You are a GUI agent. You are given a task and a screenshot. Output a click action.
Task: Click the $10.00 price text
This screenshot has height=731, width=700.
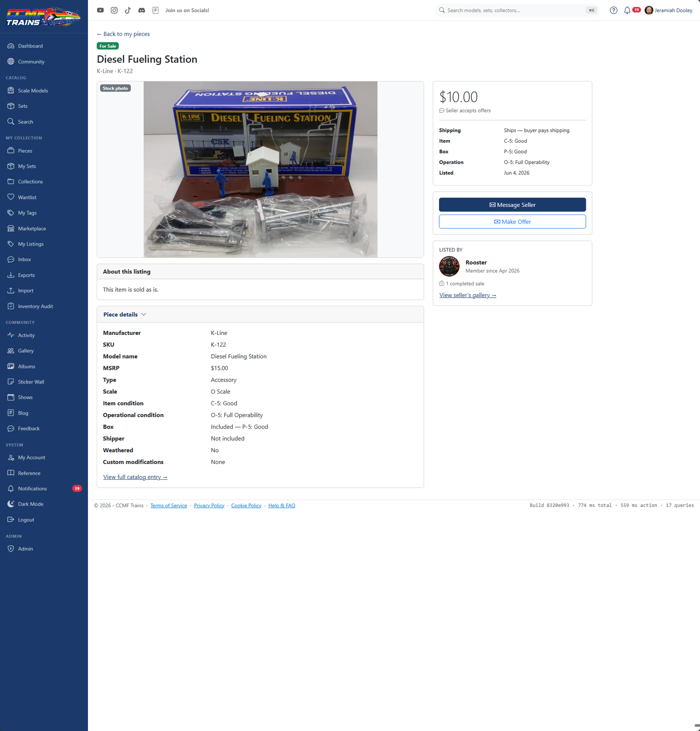pyautogui.click(x=458, y=97)
